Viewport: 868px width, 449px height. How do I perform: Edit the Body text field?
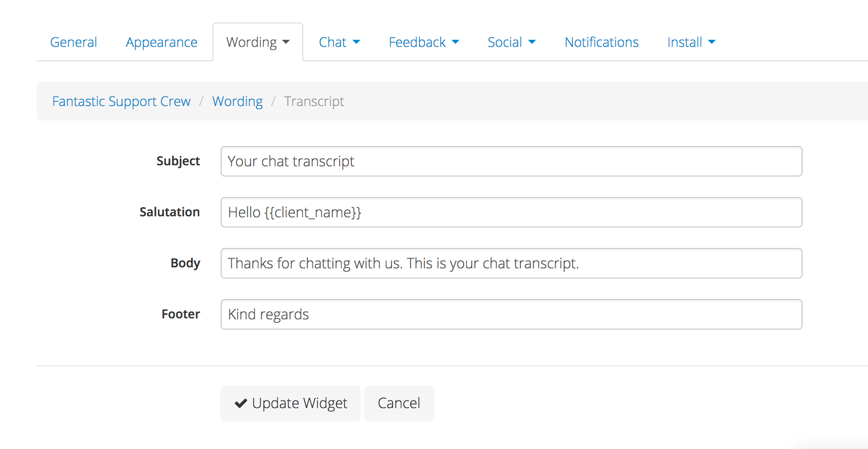511,263
